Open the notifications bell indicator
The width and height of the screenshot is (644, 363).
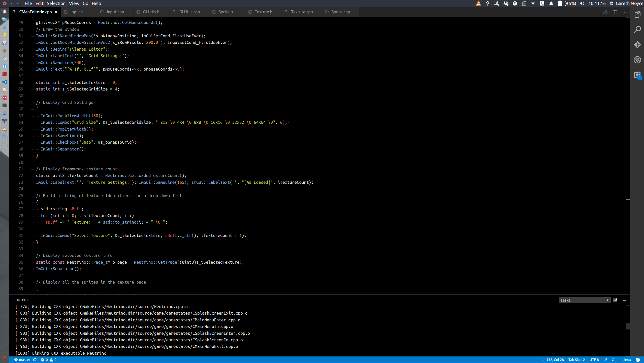pos(551,3)
